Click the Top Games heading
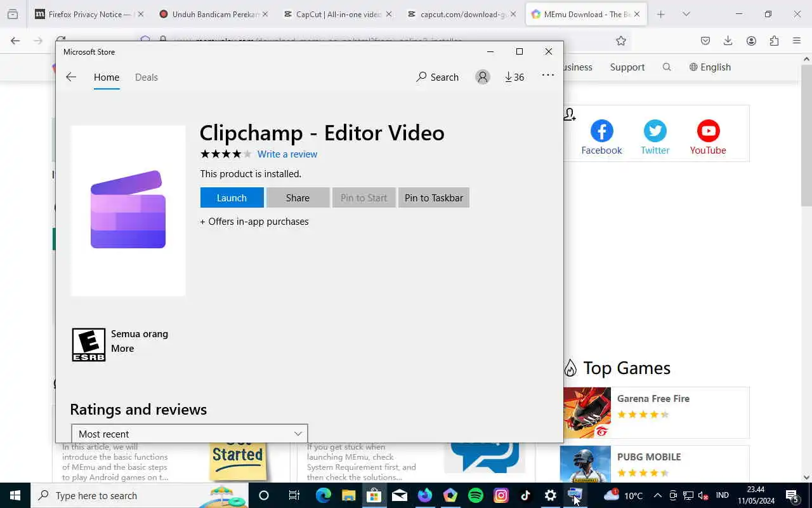 click(627, 368)
